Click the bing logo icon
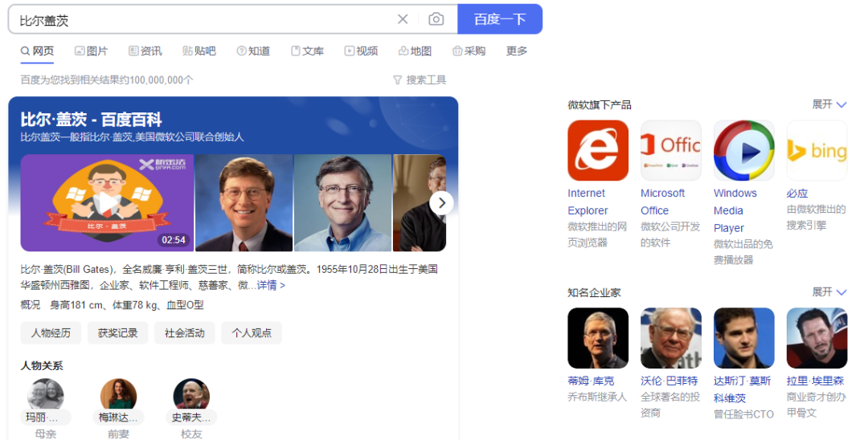 coord(817,150)
